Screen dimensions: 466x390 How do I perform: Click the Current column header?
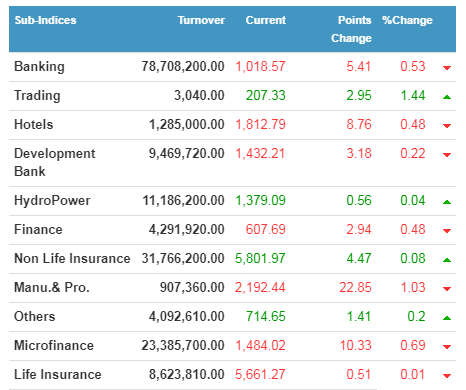pos(266,20)
